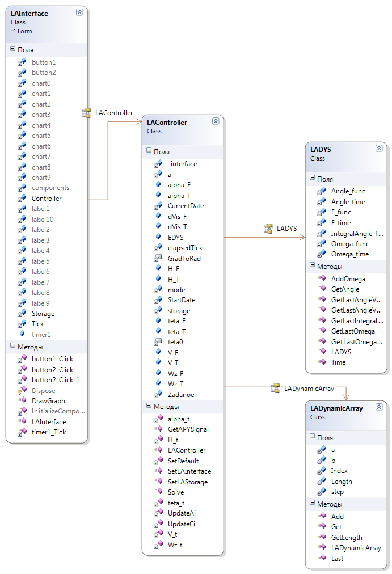This screenshot has width=392, height=574.
Task: Click the LADynamicArray association label icon
Action: 276,388
